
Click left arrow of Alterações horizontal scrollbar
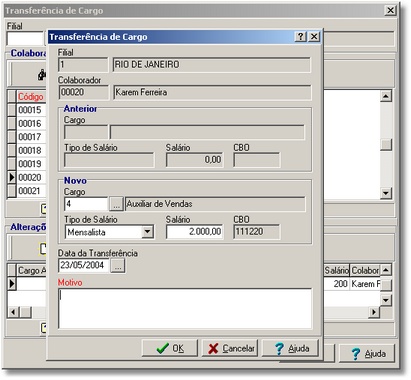[13, 312]
